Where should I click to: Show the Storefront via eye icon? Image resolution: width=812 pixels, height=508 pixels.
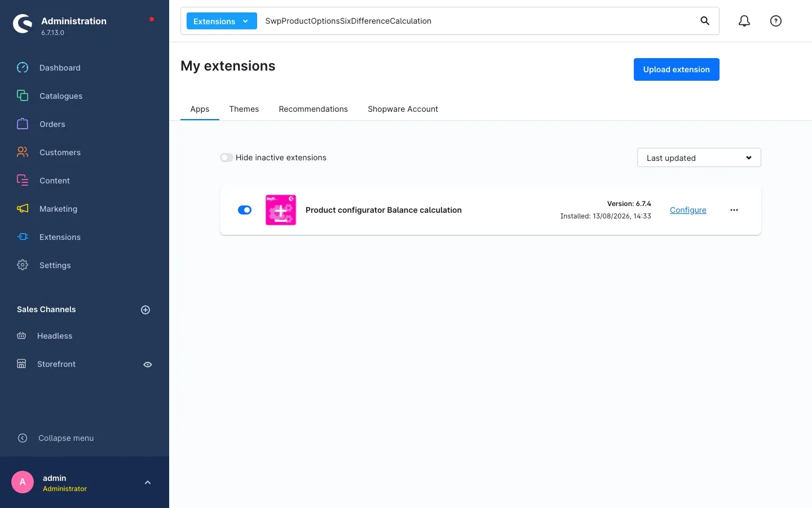tap(148, 365)
